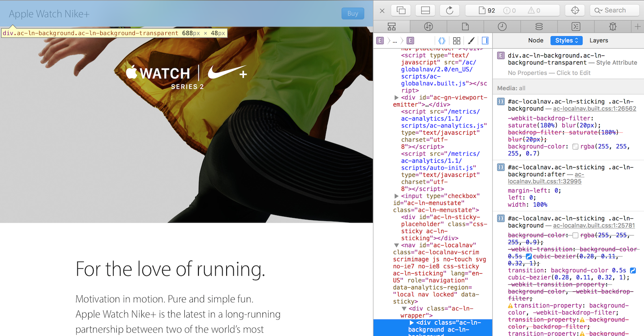Detach inspector into separate window
This screenshot has height=336, width=644.
(x=401, y=10)
